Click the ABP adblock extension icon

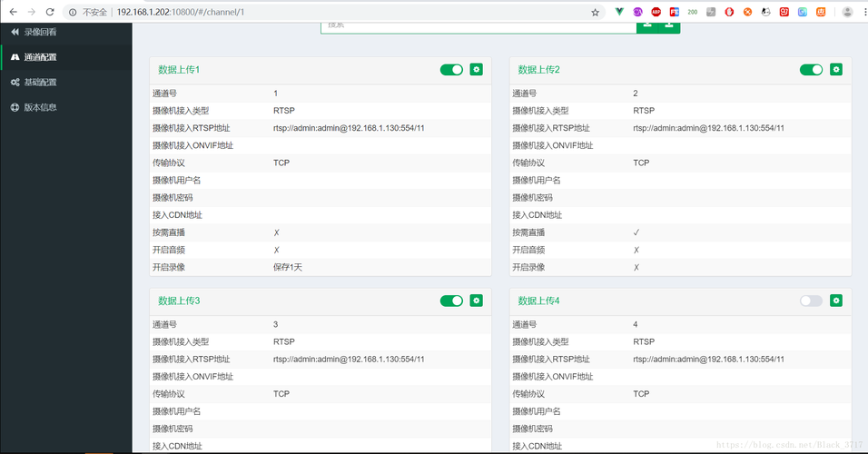click(656, 12)
